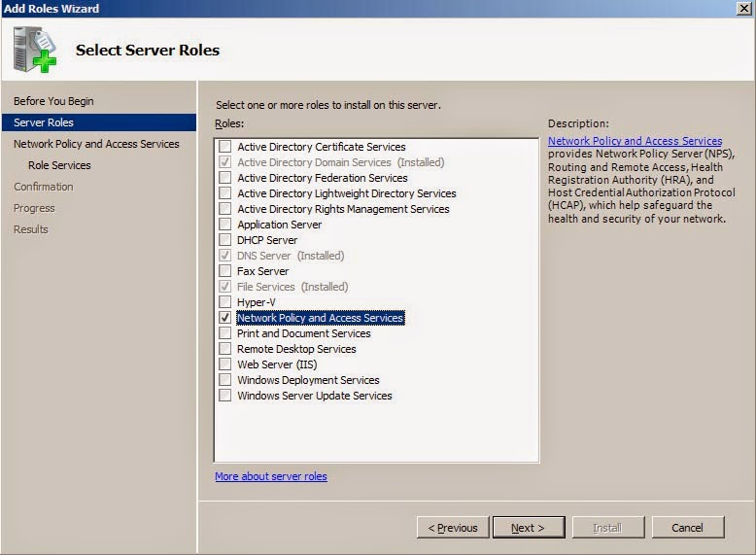Enable Remote Desktop Services checkbox

click(x=224, y=349)
